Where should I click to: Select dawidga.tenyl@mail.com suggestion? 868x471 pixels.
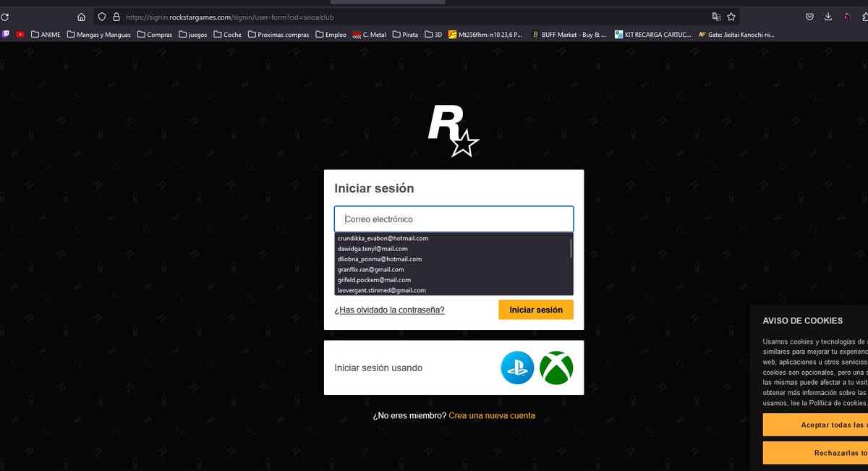tap(453, 248)
